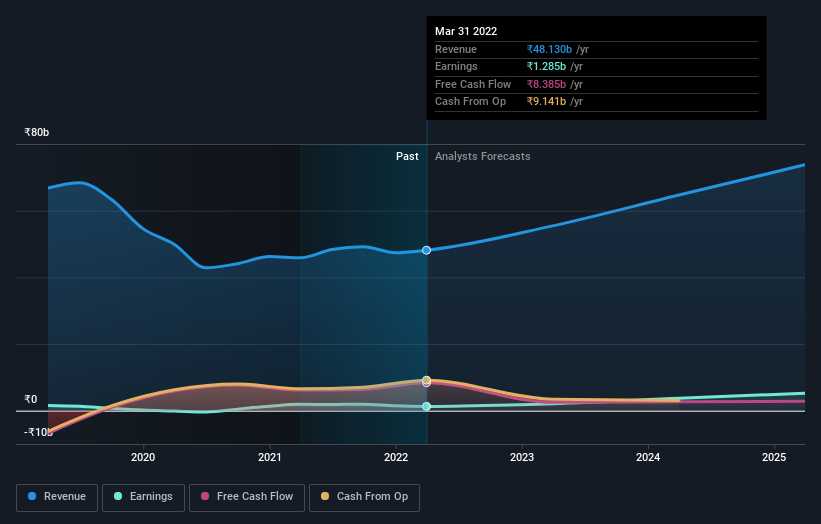Toggle the Free Cash Flow legend button

click(x=247, y=497)
